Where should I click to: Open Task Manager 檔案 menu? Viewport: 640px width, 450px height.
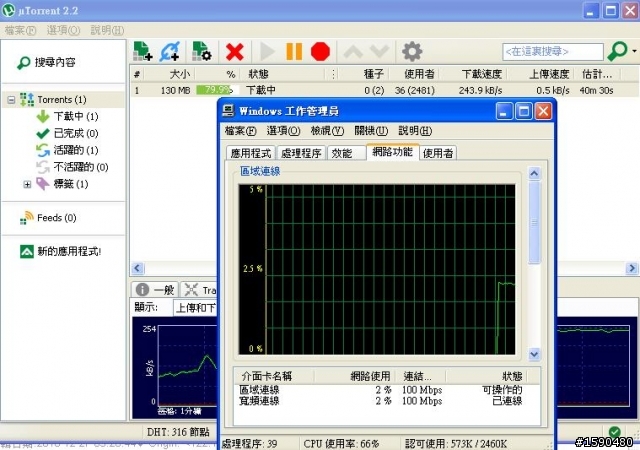point(240,131)
